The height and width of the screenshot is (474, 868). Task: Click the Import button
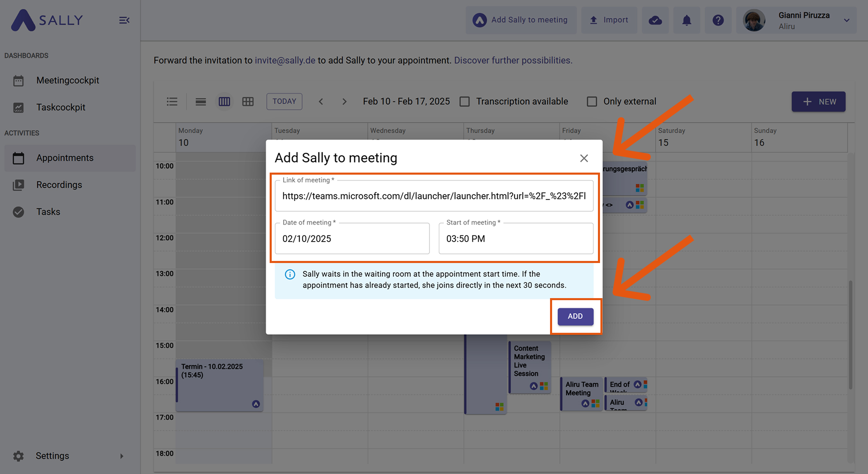coord(609,20)
